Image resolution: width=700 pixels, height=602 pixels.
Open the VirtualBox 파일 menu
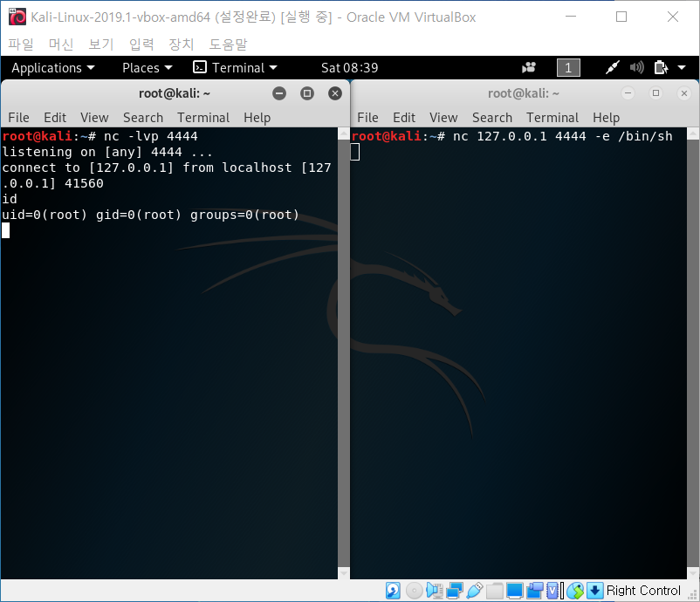point(21,44)
